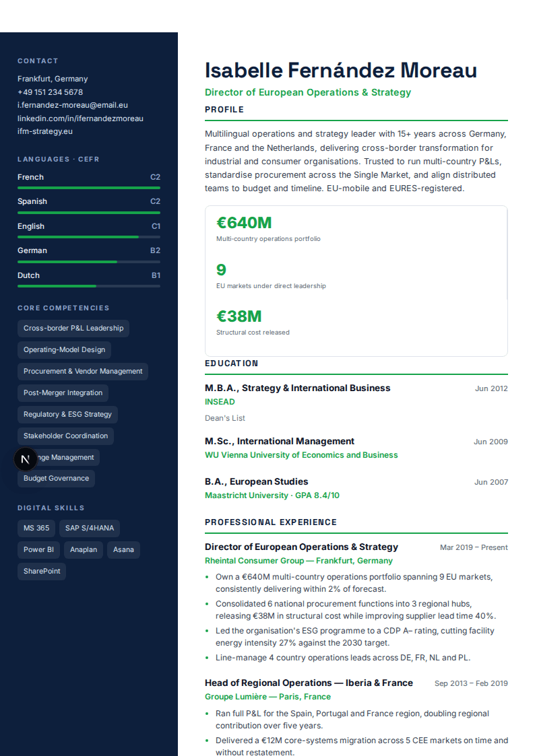Click the email i.fernandez-moreau@email.eu
Viewport: 535px width, 756px height.
pos(72,105)
